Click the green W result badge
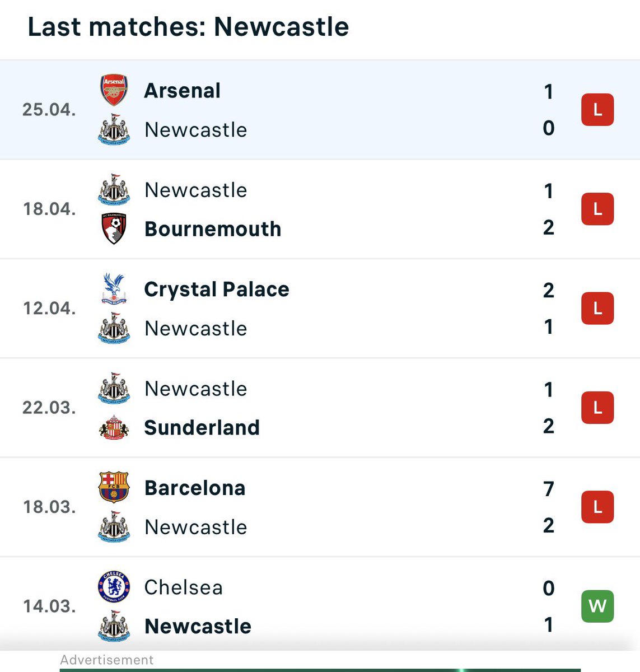Screen dimensions: 640x672 [597, 606]
